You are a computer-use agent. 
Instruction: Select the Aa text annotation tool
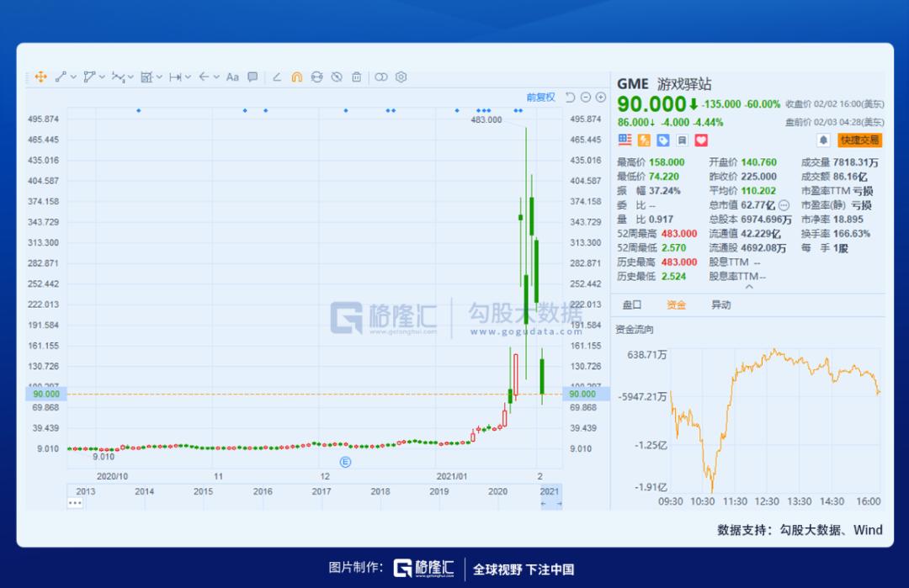point(232,77)
